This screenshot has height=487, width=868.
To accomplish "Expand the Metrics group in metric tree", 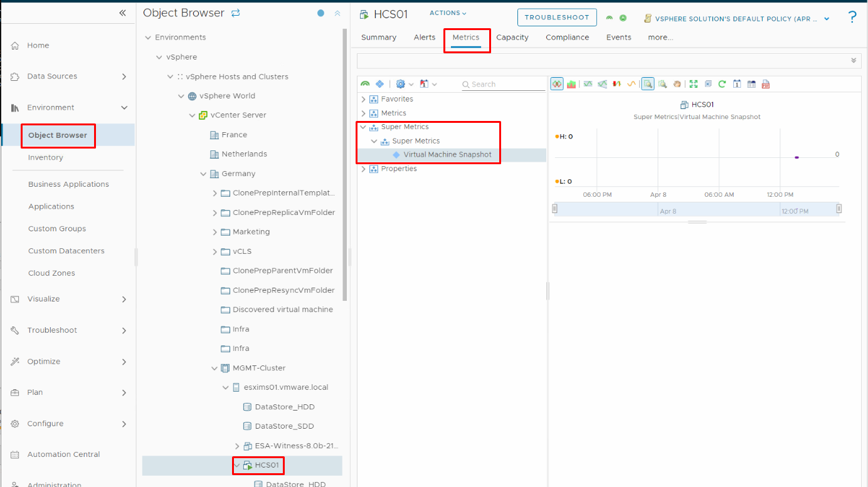I will (x=363, y=113).
